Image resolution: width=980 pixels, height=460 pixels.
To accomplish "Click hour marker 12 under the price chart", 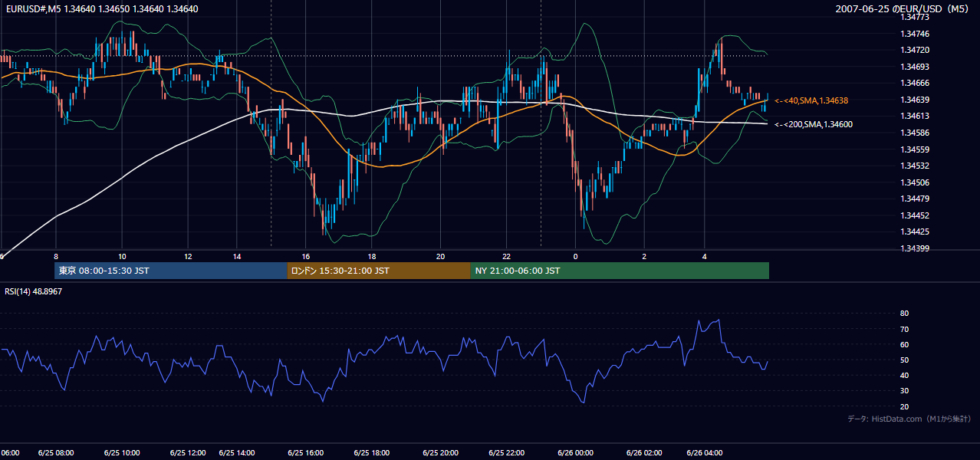I will click(188, 256).
